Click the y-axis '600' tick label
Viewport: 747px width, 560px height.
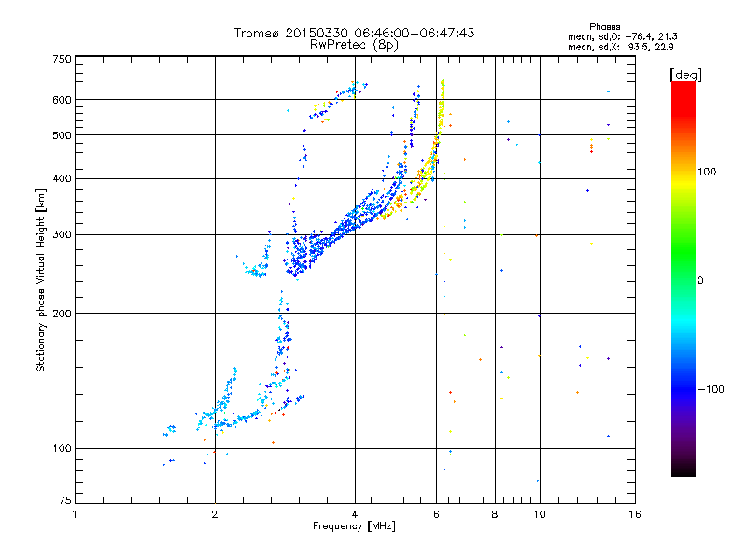coord(62,100)
